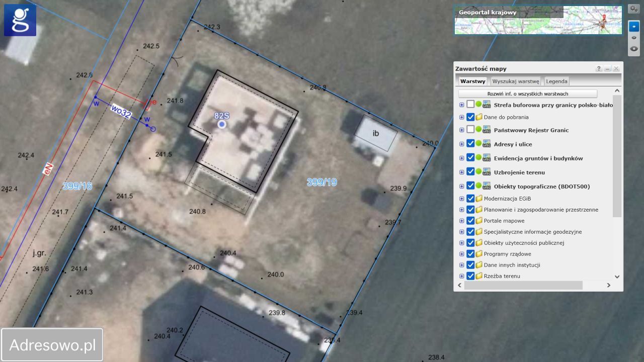Click the WMS icon for Adresy i ulice
Screen dimensions: 644x362
487,144
